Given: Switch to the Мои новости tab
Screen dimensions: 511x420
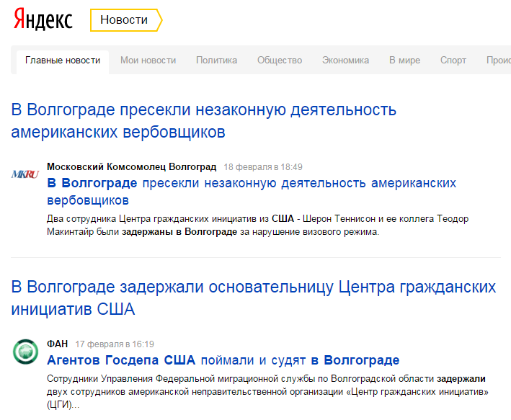Looking at the screenshot, I should (148, 61).
